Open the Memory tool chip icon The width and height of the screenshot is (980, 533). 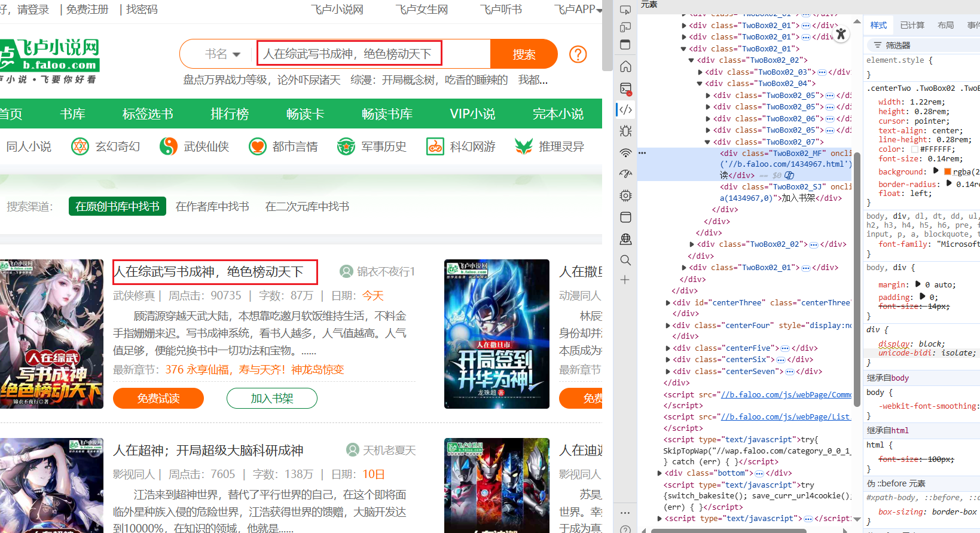coord(625,195)
